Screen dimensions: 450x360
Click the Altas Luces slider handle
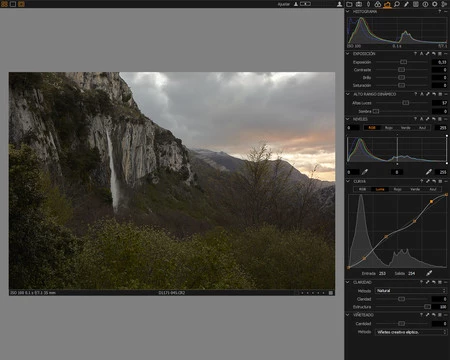click(406, 103)
